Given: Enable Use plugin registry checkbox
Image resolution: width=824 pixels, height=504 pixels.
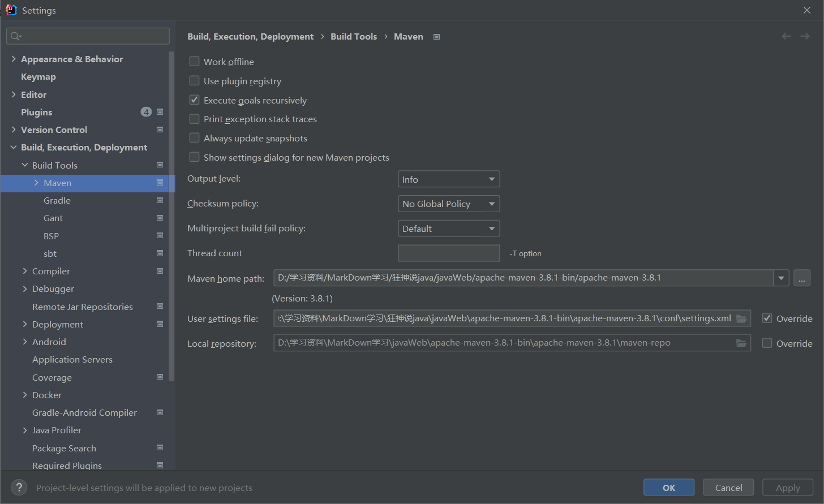Looking at the screenshot, I should pos(194,80).
